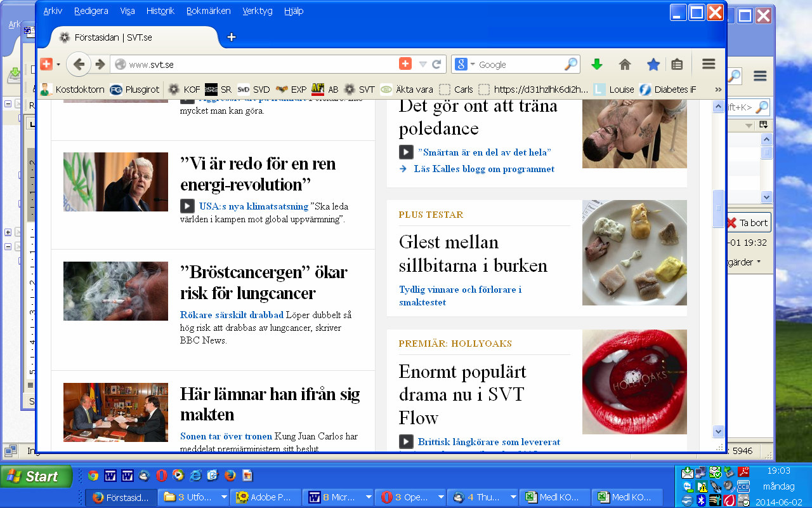
Task: Play the Brittisk långkörare video icon
Action: (x=406, y=441)
